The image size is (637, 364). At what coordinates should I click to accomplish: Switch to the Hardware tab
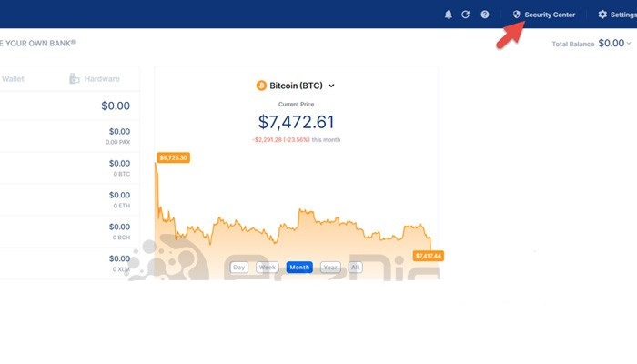click(x=95, y=79)
